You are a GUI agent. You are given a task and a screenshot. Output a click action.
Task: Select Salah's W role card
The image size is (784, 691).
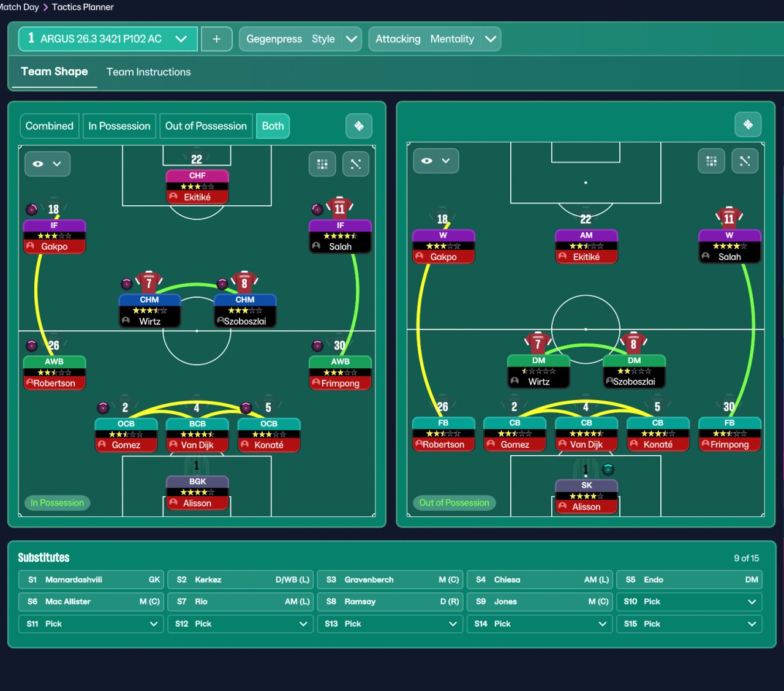pyautogui.click(x=729, y=246)
